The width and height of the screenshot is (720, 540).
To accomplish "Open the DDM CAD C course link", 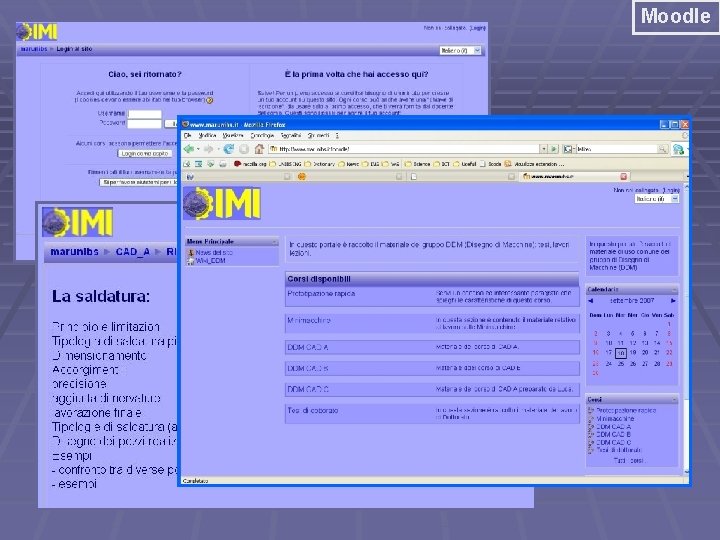I will (x=308, y=389).
